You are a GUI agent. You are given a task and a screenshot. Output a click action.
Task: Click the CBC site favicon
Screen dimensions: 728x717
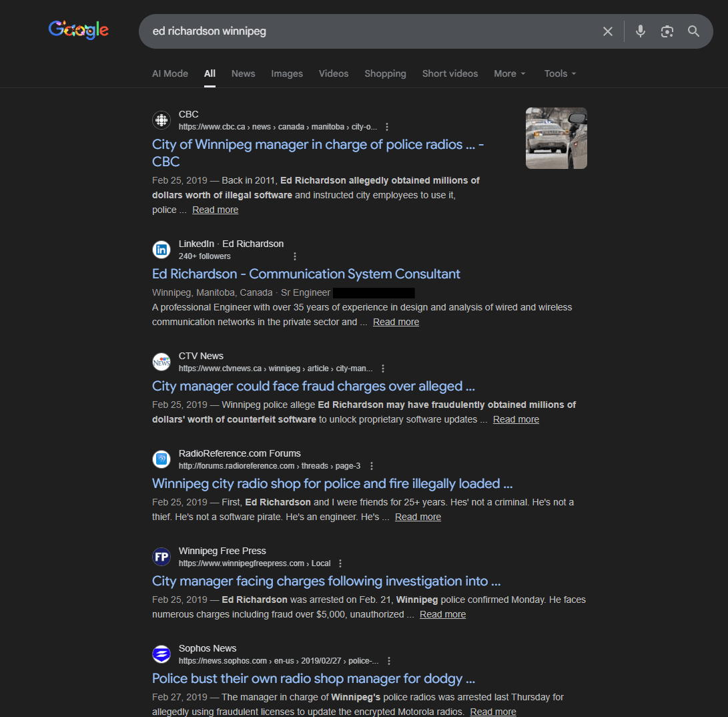161,120
